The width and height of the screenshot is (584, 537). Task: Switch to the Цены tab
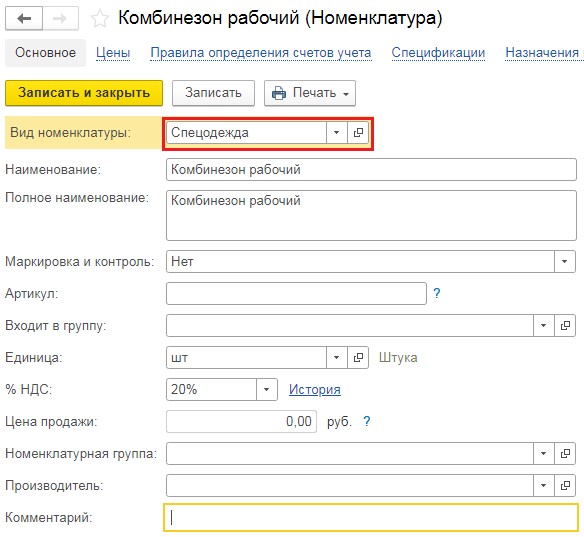pos(113,53)
